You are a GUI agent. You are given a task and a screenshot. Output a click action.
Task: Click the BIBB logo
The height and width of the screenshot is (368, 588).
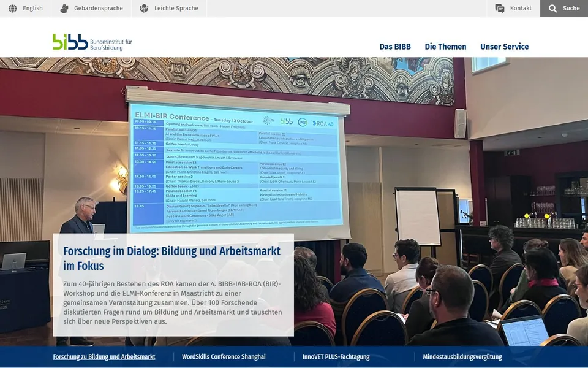click(92, 42)
